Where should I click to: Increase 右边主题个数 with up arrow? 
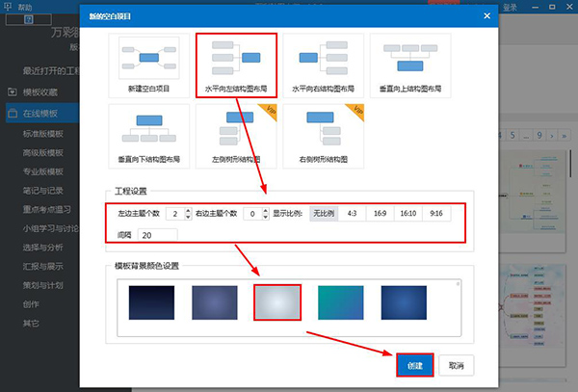point(266,211)
